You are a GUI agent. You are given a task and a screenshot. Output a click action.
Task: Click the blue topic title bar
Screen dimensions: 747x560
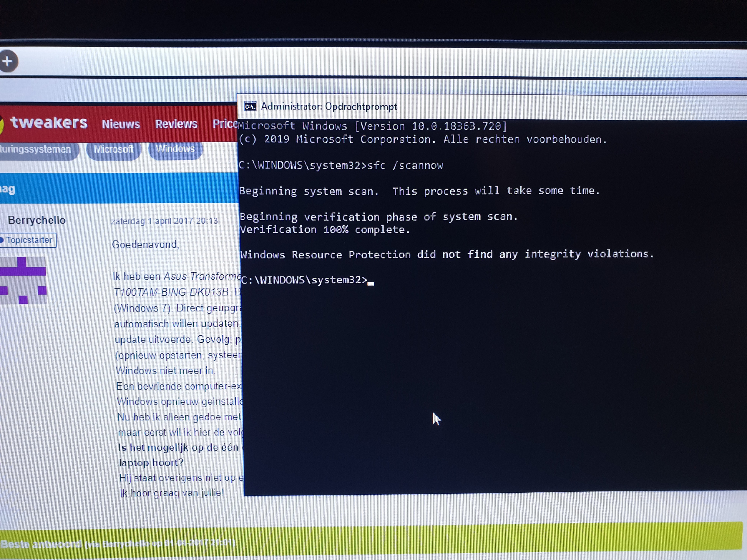click(119, 188)
